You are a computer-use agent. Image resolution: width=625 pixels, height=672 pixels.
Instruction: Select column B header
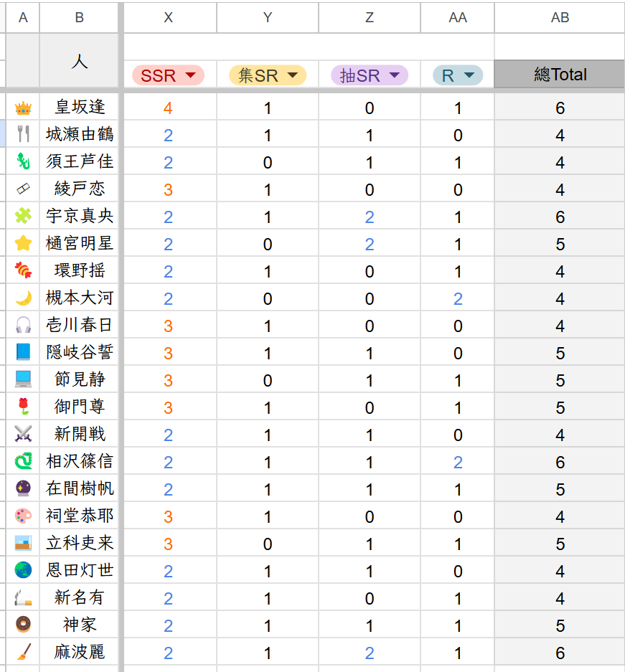pos(79,18)
